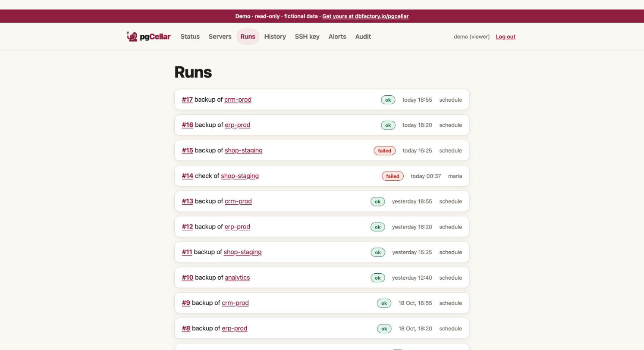The image size is (644, 350).
Task: Open run #8 details
Action: click(186, 328)
